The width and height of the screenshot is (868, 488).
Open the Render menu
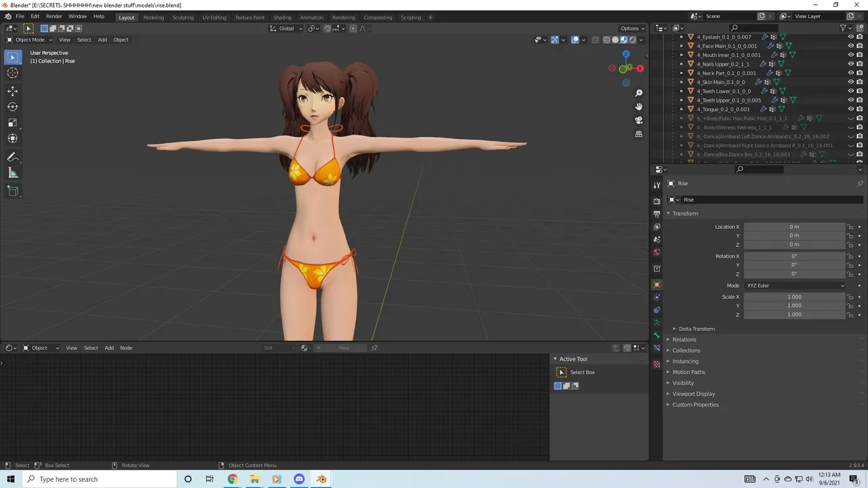[54, 16]
